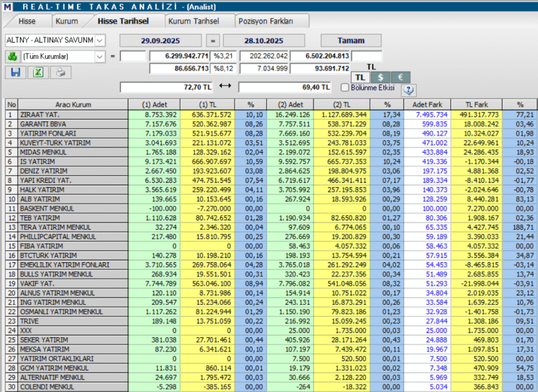This screenshot has height=392, width=538.
Task: Switch currency using the € euro icon
Action: (x=400, y=77)
